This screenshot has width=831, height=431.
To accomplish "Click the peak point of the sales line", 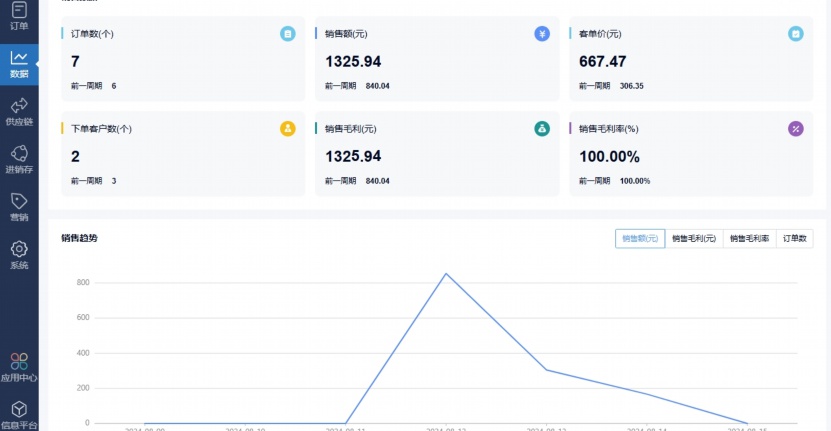I will click(446, 273).
